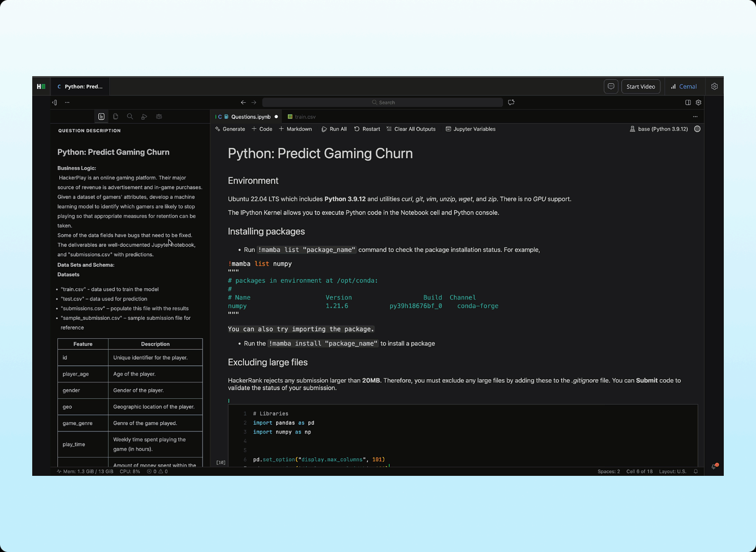Click the '# Libraries' comment line

[x=271, y=413]
